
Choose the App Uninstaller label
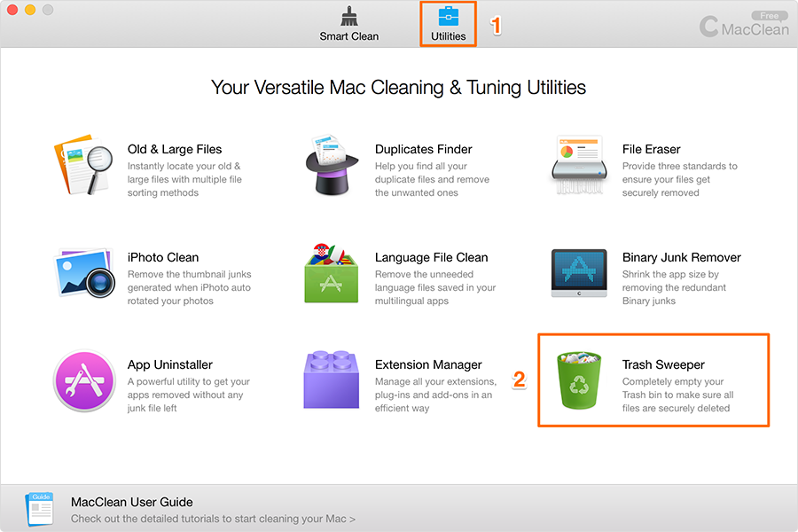point(170,364)
